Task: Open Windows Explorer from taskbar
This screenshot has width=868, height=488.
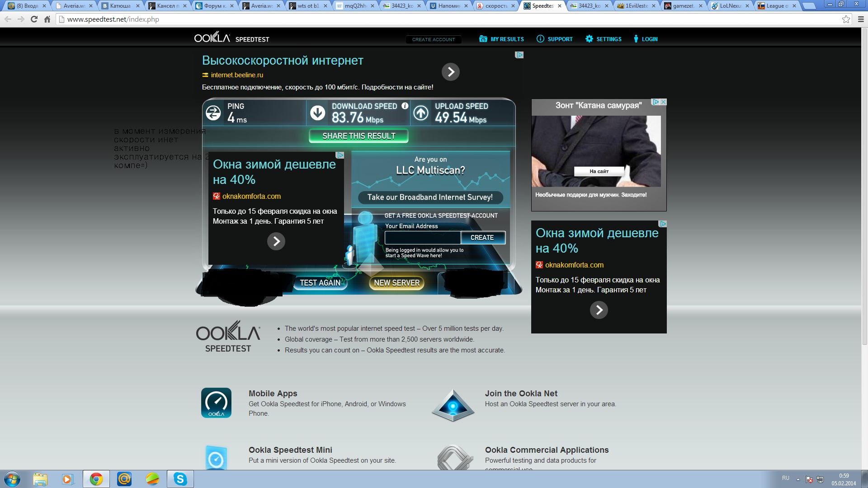Action: tap(40, 479)
